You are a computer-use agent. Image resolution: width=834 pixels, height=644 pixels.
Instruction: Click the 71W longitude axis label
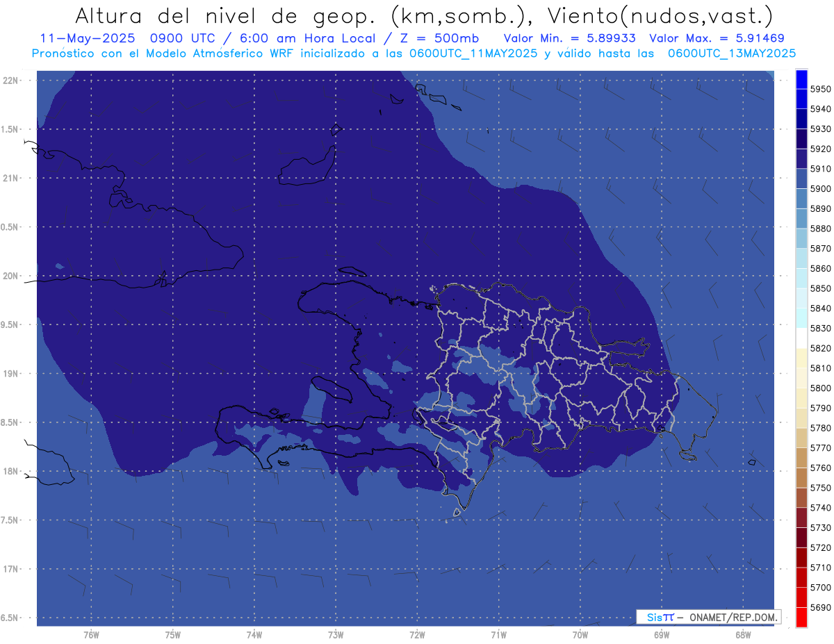click(498, 635)
